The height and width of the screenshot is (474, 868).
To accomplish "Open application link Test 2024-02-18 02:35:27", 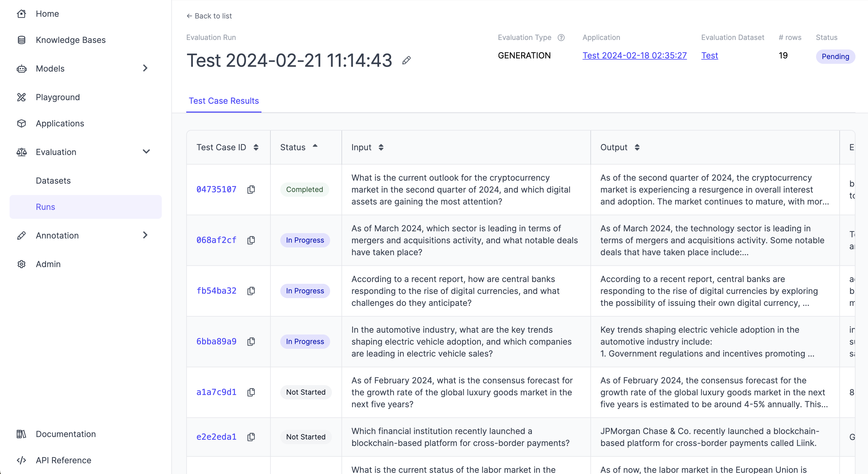I will 635,55.
